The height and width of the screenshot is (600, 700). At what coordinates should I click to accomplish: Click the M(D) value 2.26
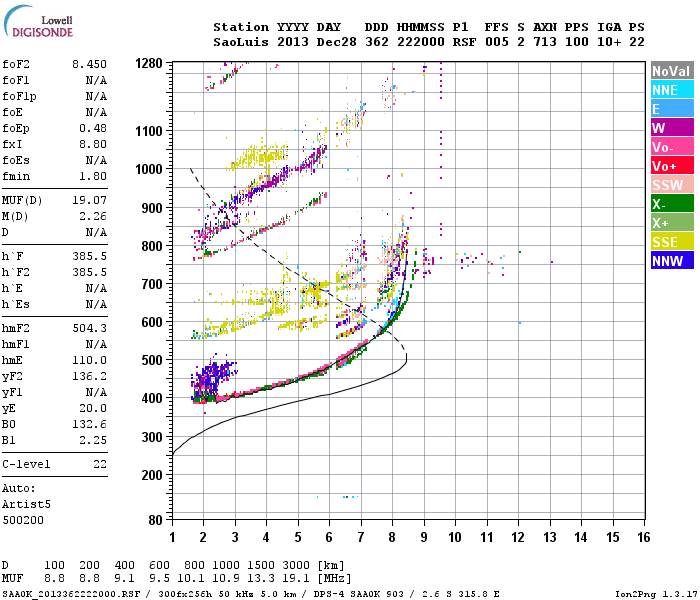[x=93, y=217]
